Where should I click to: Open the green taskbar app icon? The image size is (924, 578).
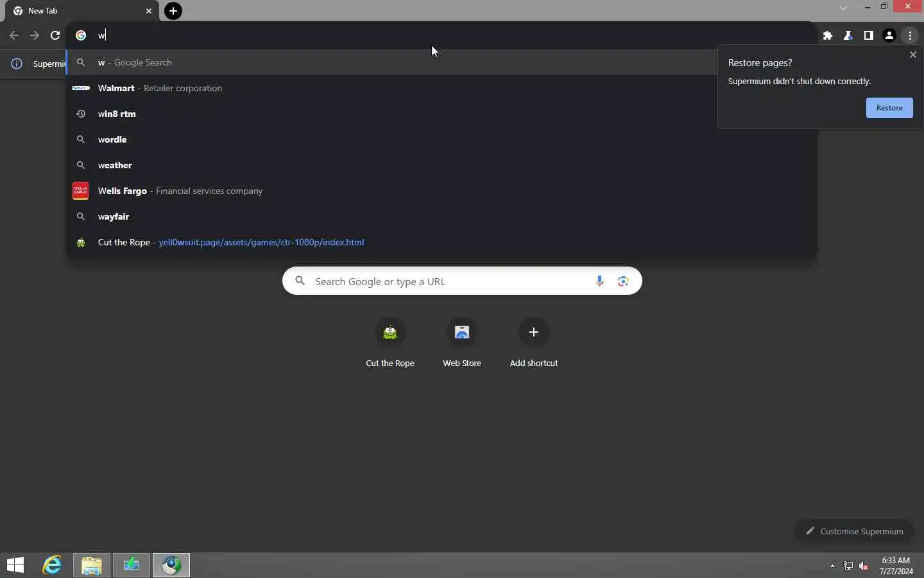coord(132,565)
